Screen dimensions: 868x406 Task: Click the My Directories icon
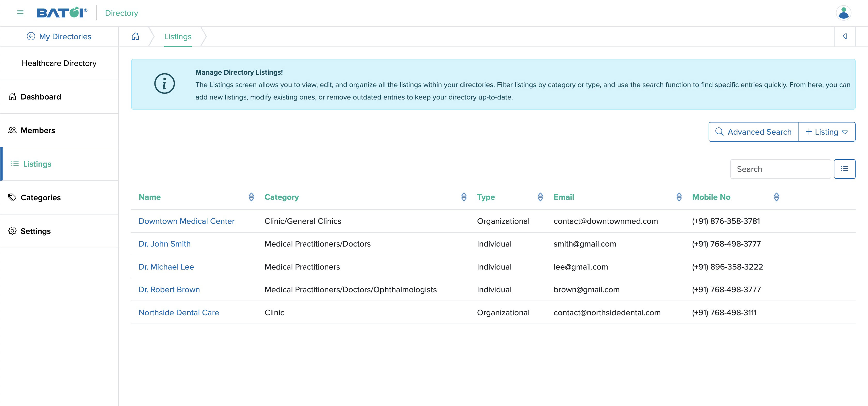(x=30, y=36)
